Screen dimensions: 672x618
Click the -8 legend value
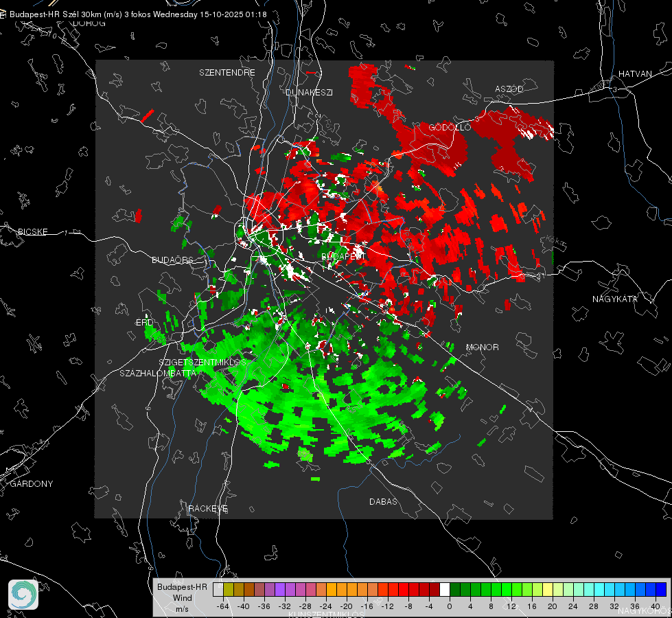tap(409, 606)
